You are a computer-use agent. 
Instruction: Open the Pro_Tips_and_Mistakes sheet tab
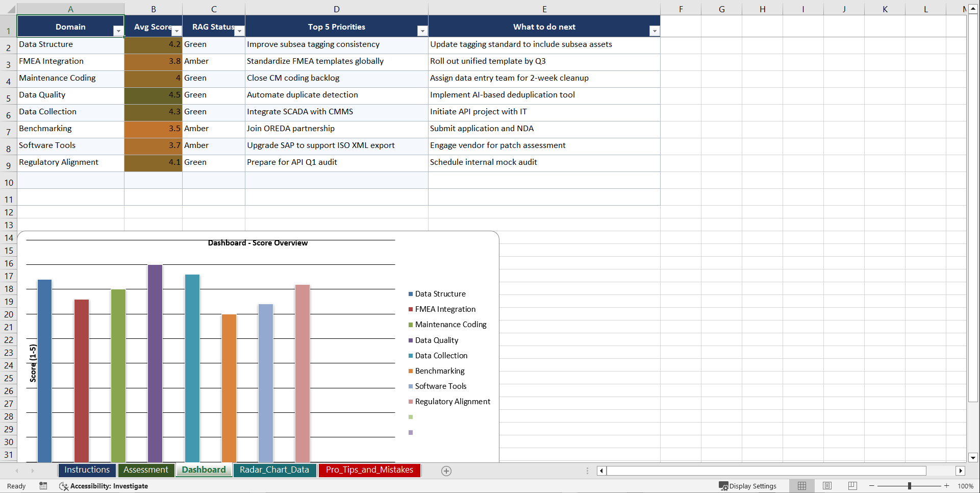coord(369,470)
